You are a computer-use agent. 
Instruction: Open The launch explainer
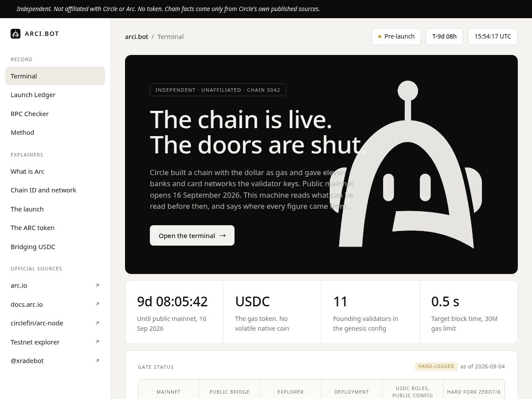tap(55, 209)
